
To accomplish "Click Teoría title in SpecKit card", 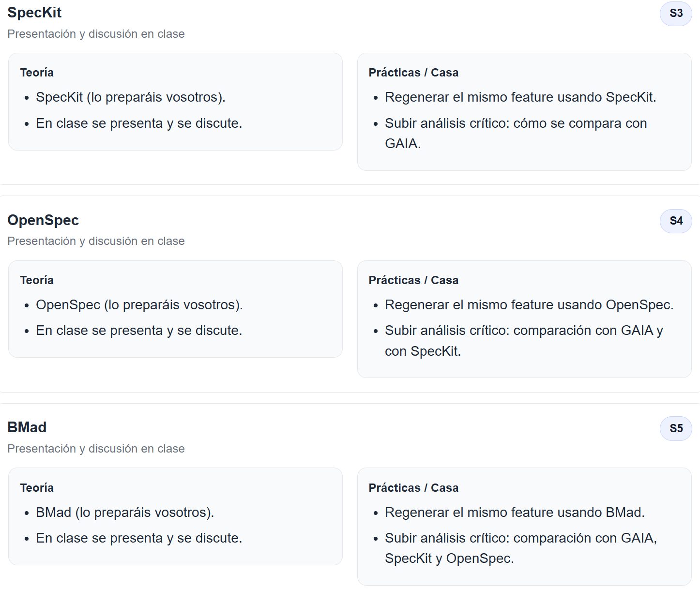I will coord(37,73).
